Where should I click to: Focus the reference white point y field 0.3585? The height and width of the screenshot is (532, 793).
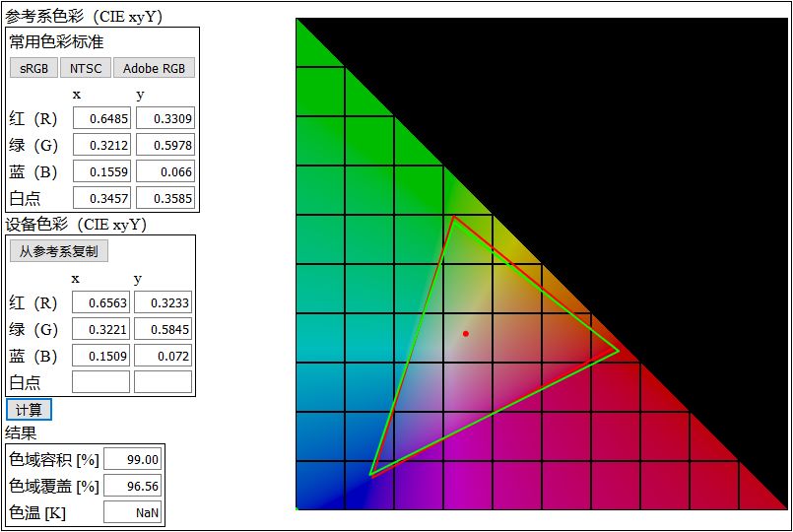click(x=165, y=198)
